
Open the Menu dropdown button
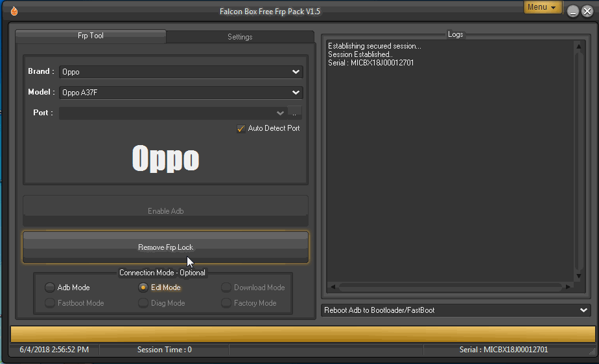(x=542, y=7)
